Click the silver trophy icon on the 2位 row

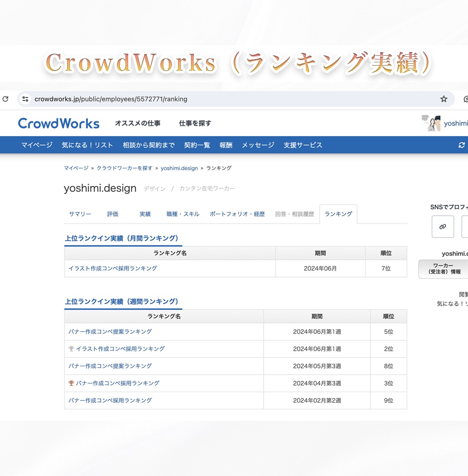(x=71, y=349)
